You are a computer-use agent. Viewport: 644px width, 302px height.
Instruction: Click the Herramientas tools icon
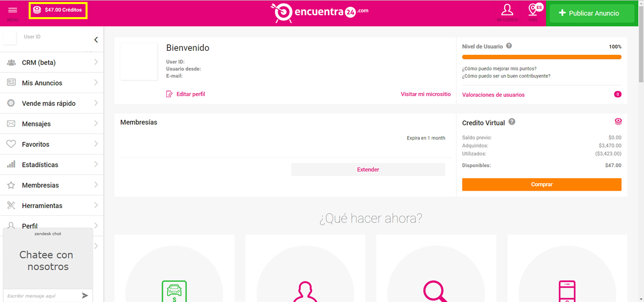[11, 205]
